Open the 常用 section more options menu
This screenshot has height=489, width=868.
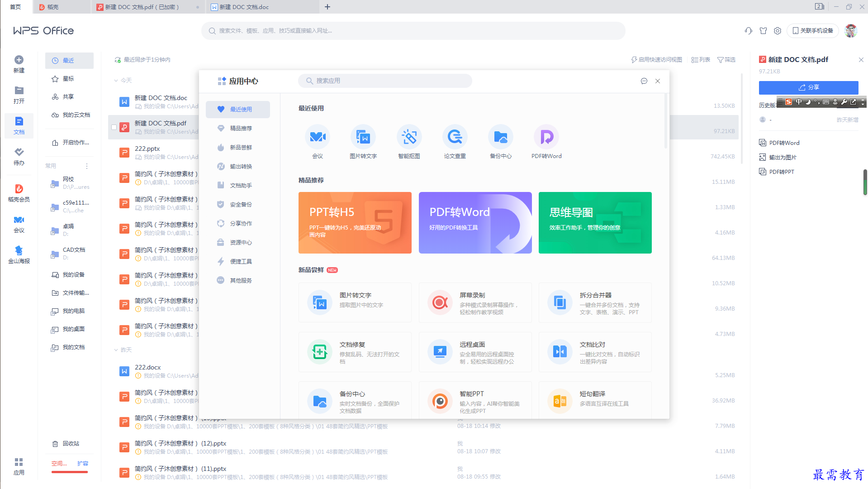tap(87, 166)
